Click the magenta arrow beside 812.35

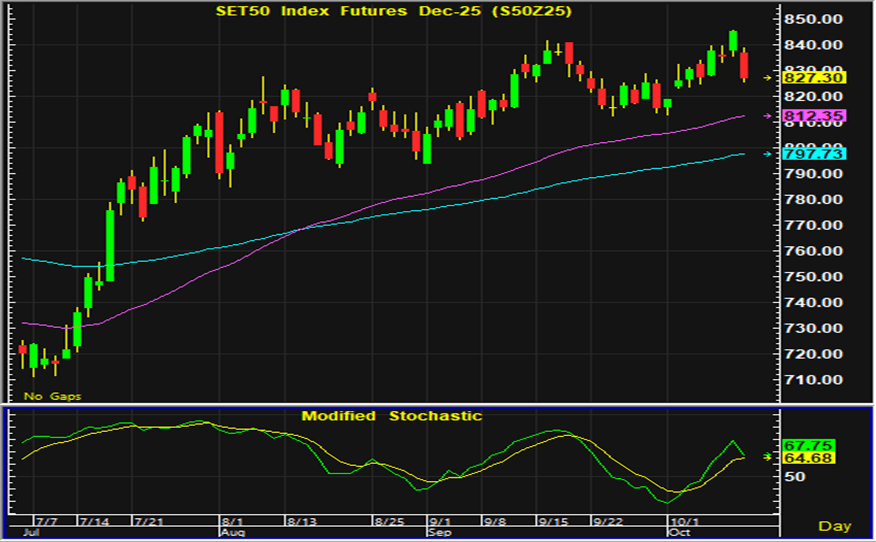point(768,116)
